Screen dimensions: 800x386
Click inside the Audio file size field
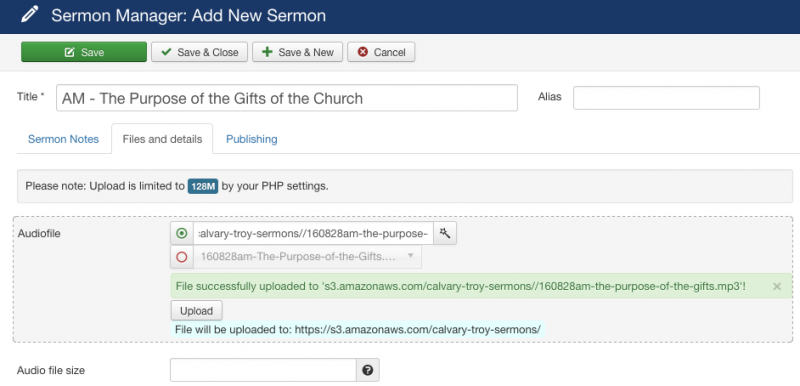263,370
